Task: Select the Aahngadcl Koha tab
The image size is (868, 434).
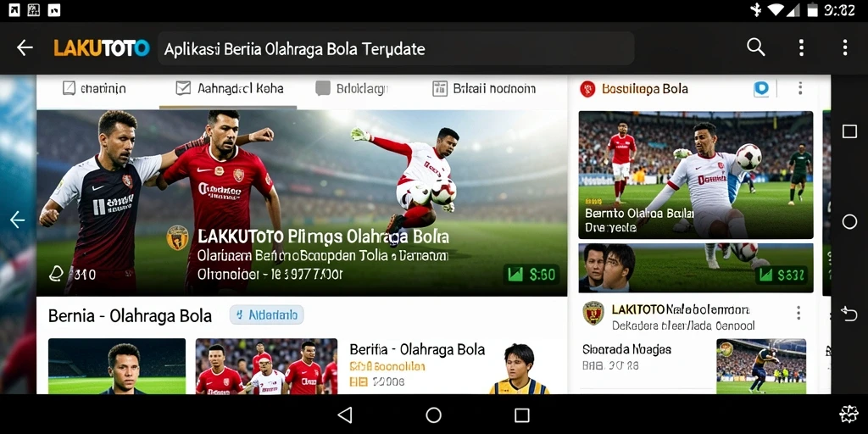Action: click(x=229, y=88)
